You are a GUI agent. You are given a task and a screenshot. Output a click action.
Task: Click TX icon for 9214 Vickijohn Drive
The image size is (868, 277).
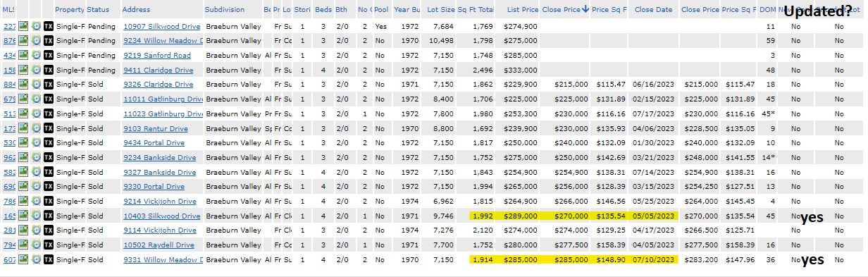coord(49,202)
